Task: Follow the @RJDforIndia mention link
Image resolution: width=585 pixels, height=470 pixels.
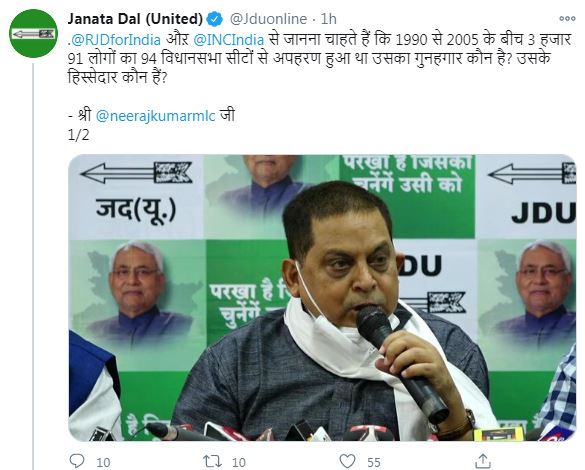Action: 116,40
